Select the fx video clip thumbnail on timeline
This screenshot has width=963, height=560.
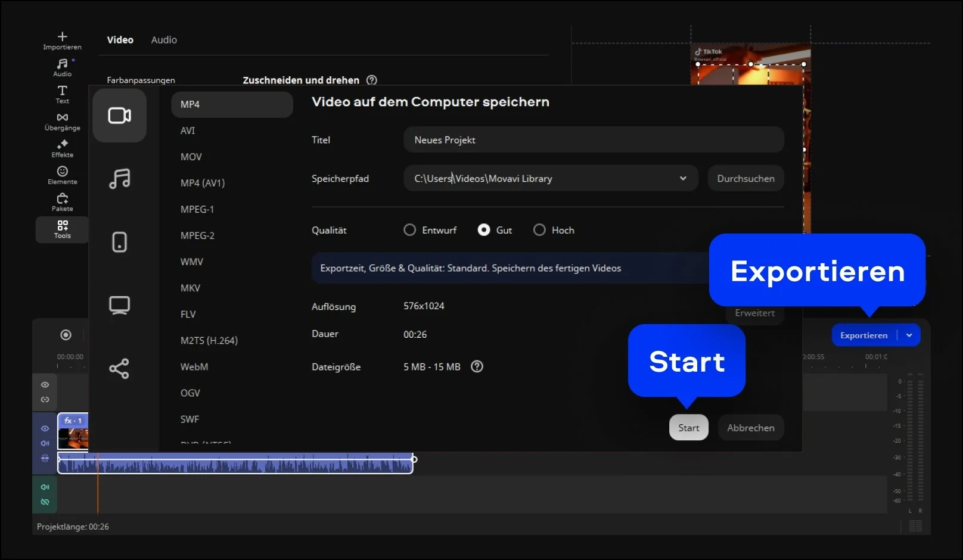pos(73,431)
